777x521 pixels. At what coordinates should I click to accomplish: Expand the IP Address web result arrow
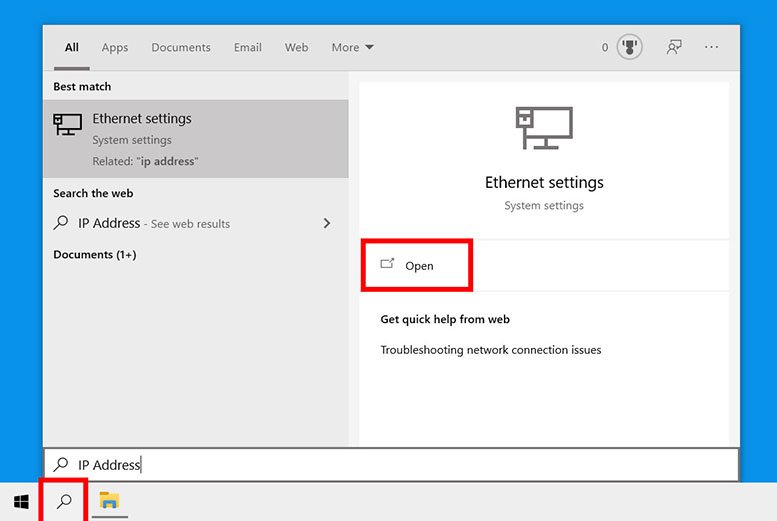pyautogui.click(x=327, y=224)
